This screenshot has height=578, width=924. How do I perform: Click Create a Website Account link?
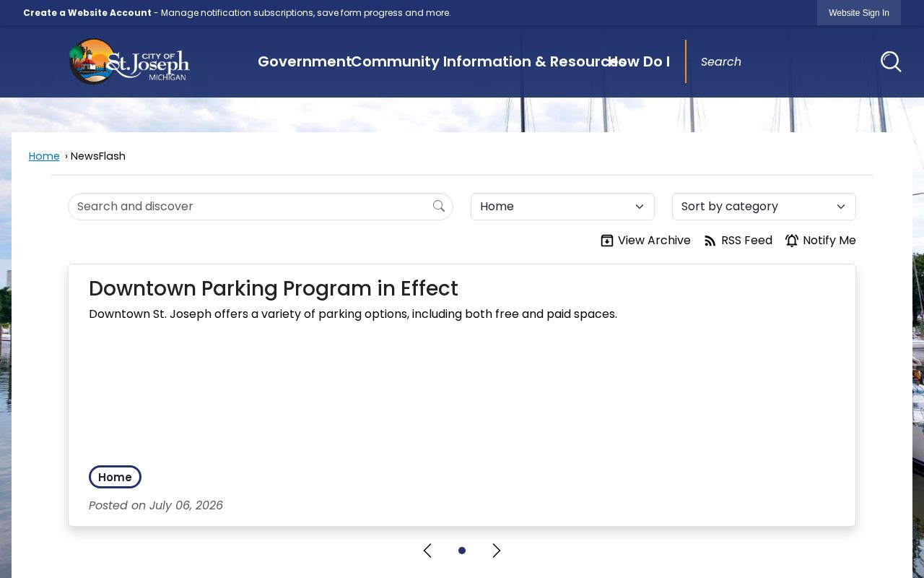(x=87, y=13)
